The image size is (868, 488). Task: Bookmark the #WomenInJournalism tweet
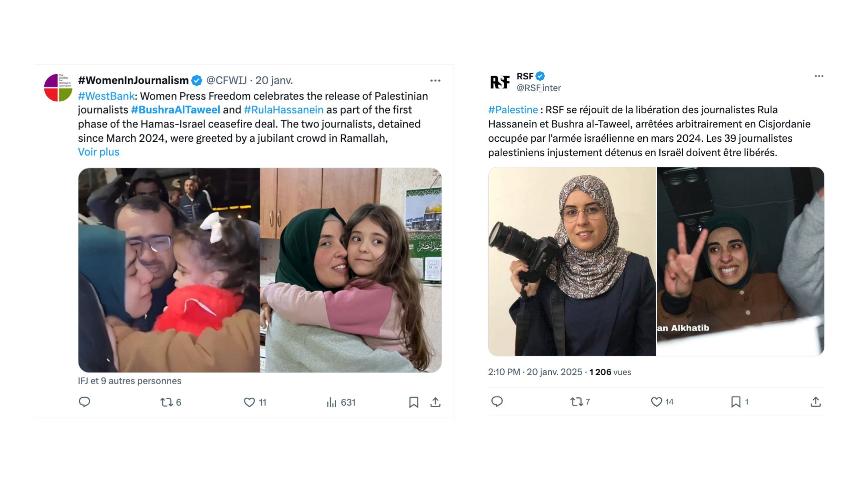(414, 402)
